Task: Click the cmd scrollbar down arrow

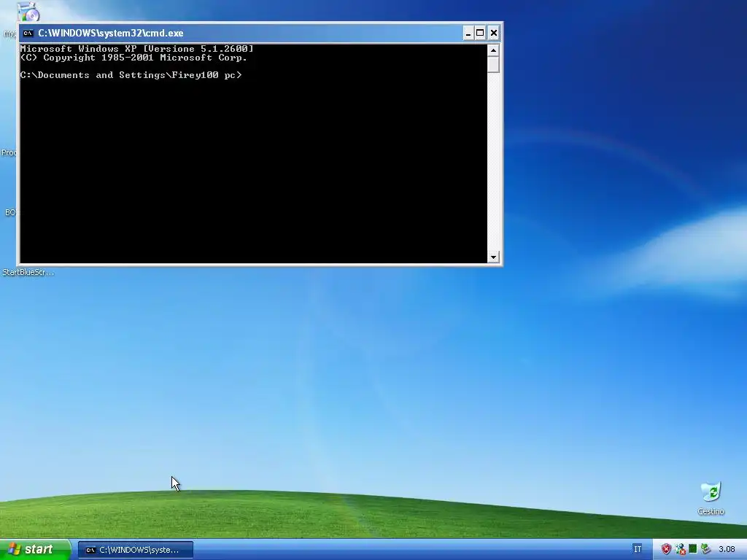Action: tap(493, 257)
